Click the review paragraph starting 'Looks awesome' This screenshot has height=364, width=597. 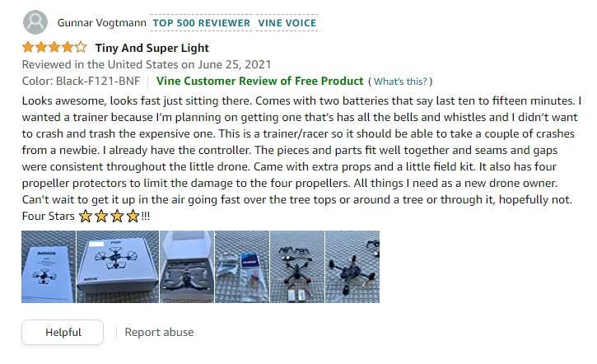pos(301,158)
